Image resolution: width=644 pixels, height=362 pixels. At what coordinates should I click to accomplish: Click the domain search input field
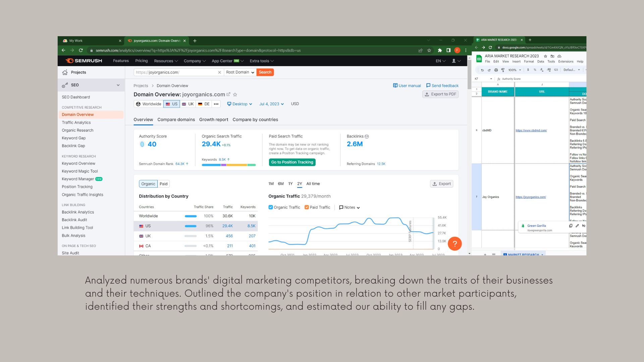(x=174, y=72)
